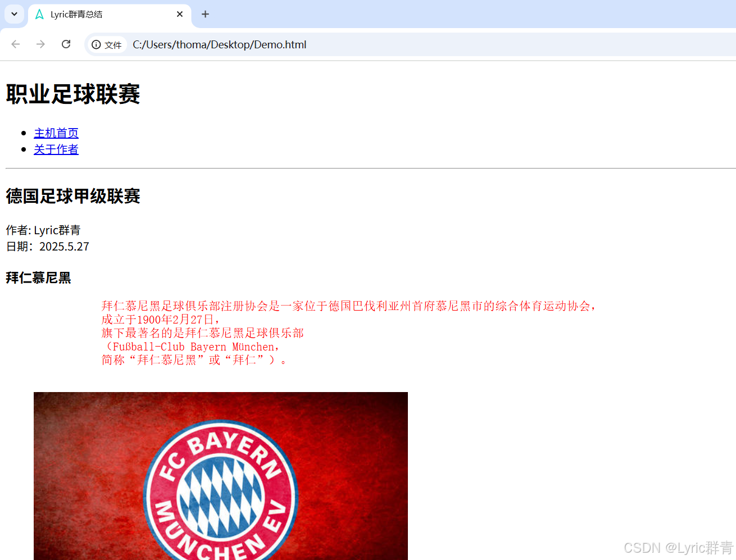This screenshot has width=736, height=560.
Task: Click the 作者: Lyric群青 text
Action: (x=43, y=230)
